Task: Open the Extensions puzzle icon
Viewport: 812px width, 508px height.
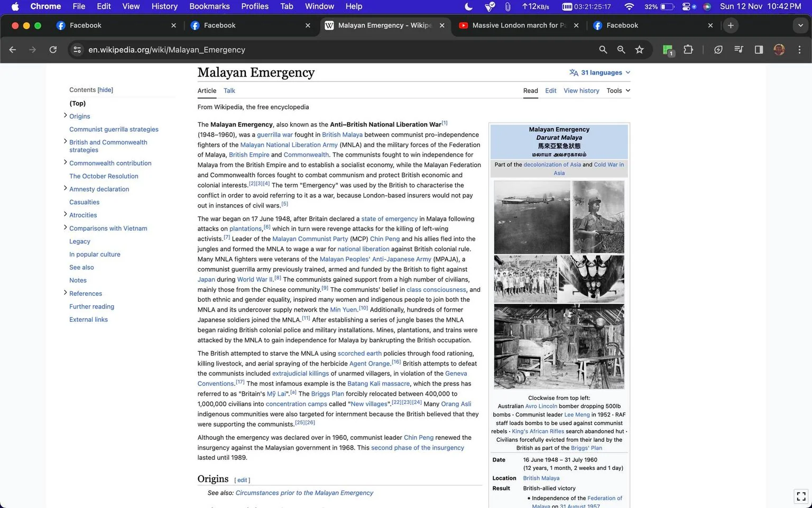Action: [688, 50]
